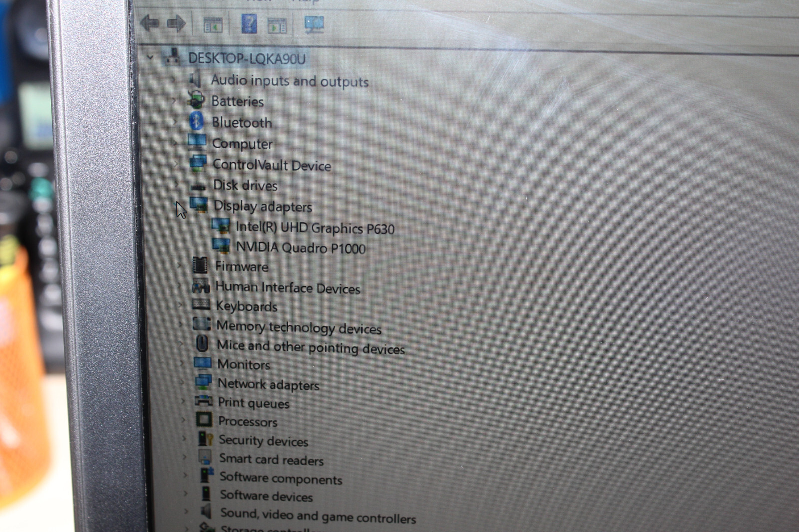Click the Security devices key icon
Viewport: 799px width, 532px height.
click(x=205, y=439)
